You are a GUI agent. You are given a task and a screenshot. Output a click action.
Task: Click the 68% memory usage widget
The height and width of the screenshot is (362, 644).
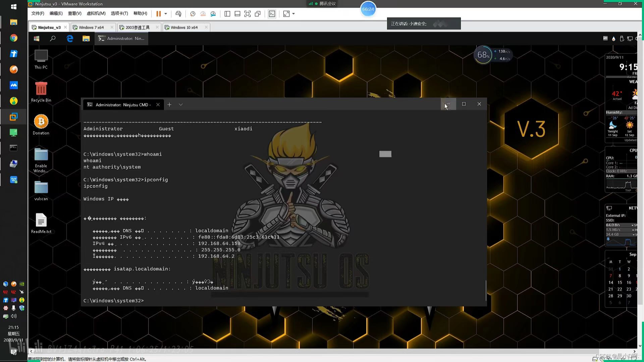pos(483,55)
